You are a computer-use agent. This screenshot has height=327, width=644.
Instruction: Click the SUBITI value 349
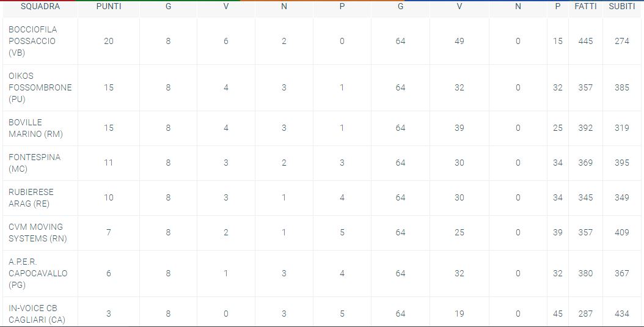coord(622,197)
